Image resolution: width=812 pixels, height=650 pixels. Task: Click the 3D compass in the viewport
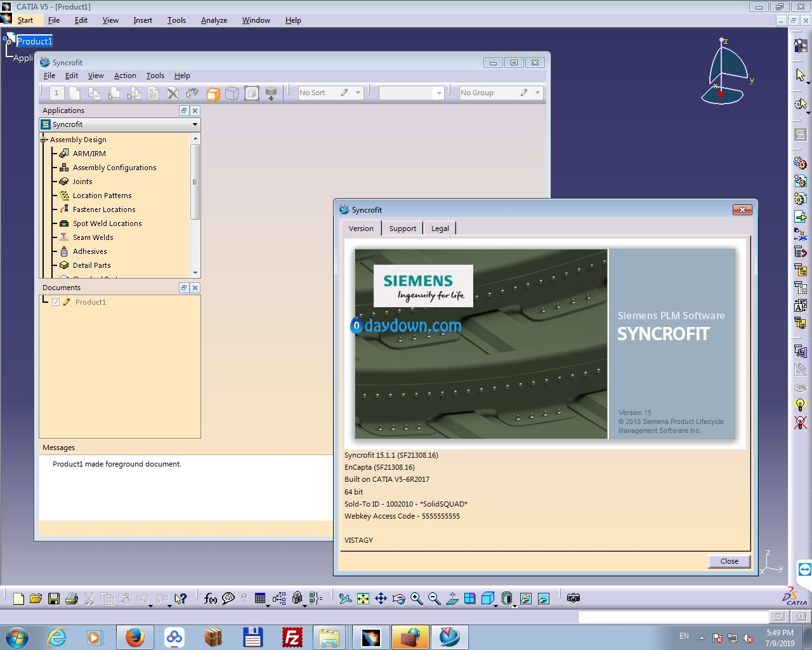(726, 72)
